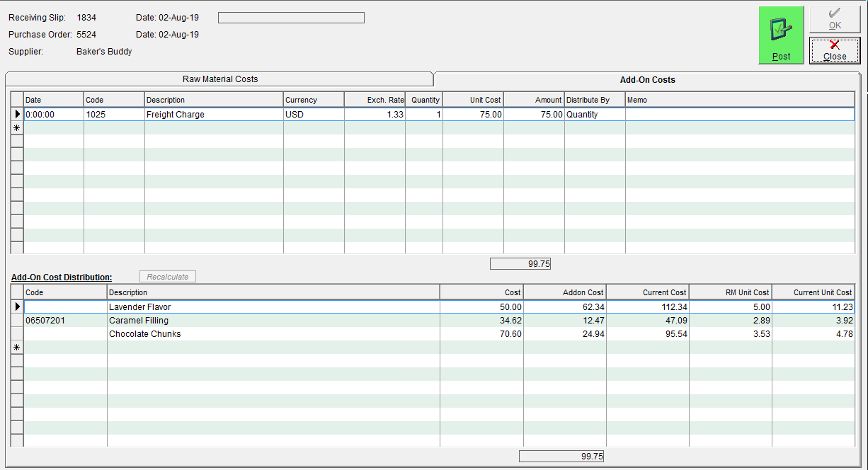Click the code cell 06507201

65,321
